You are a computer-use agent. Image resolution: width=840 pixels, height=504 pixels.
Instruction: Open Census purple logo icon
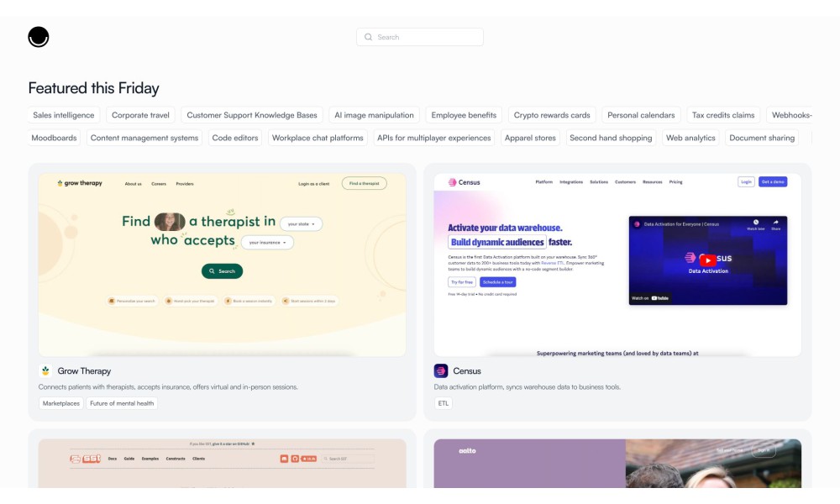[441, 370]
